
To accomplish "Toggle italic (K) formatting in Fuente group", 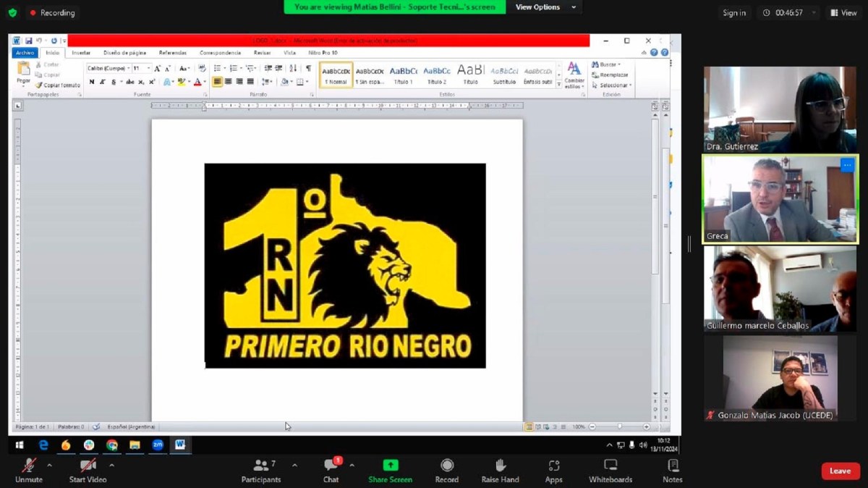I will 102,83.
